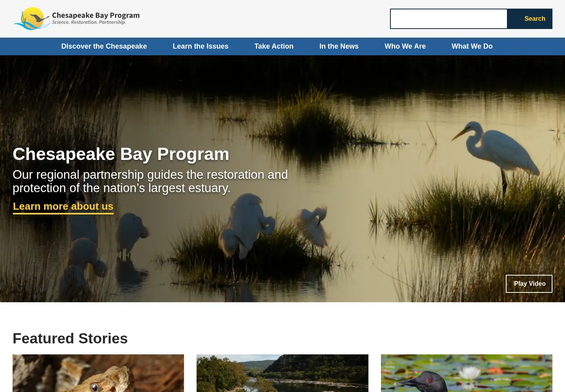Open the Learn the Issues menu
This screenshot has height=392, width=565.
click(200, 46)
